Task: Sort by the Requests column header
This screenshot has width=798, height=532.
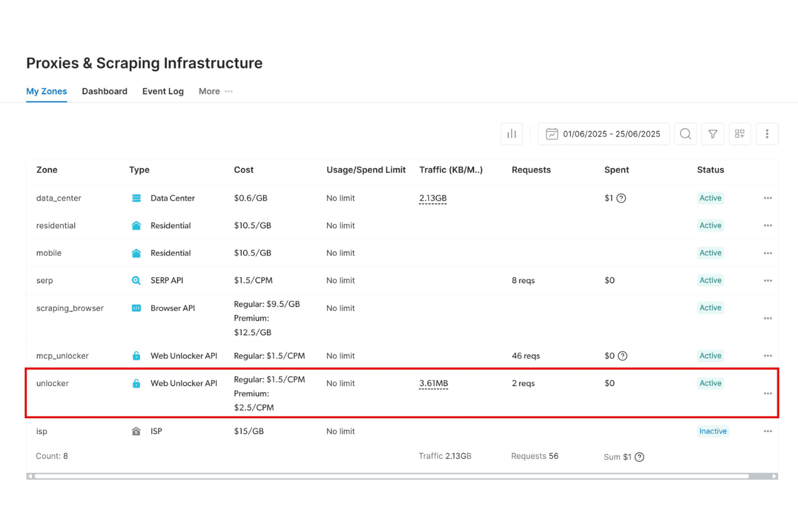Action: 531,170
